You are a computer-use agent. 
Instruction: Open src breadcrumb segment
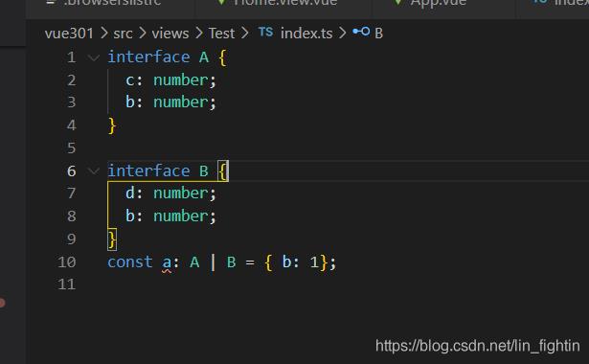123,34
